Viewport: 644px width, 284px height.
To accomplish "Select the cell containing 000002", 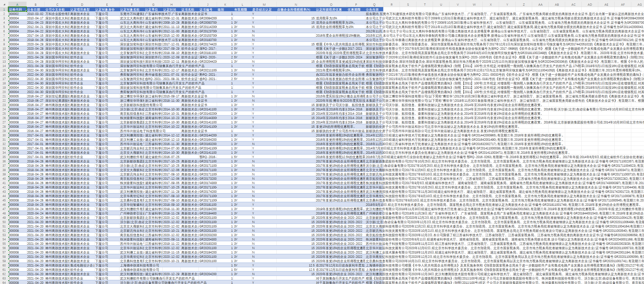I will (17, 14).
